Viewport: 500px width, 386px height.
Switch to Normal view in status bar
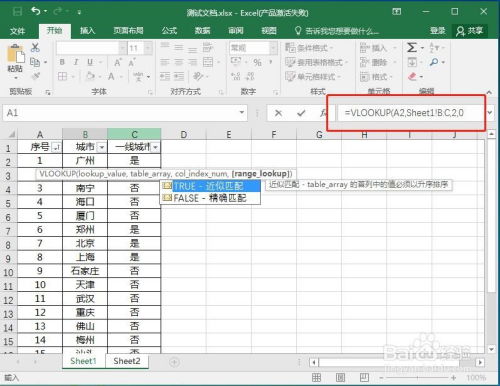[316, 378]
